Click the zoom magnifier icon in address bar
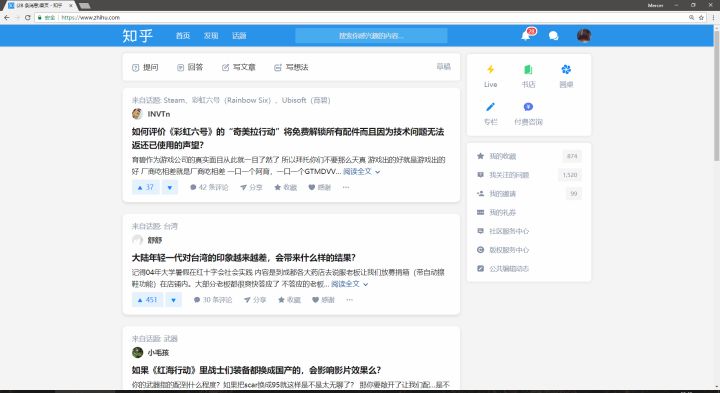Image resolution: width=720 pixels, height=393 pixels. pyautogui.click(x=691, y=17)
